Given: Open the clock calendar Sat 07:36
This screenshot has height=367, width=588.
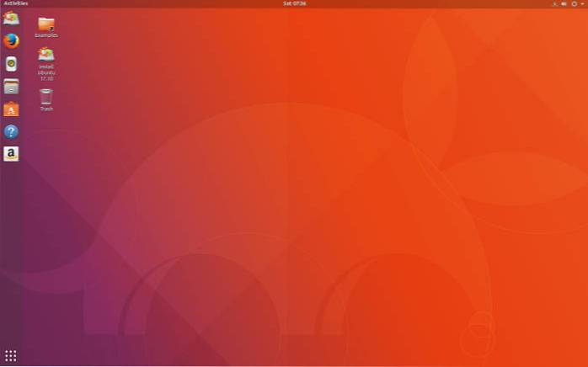Looking at the screenshot, I should tap(294, 3).
